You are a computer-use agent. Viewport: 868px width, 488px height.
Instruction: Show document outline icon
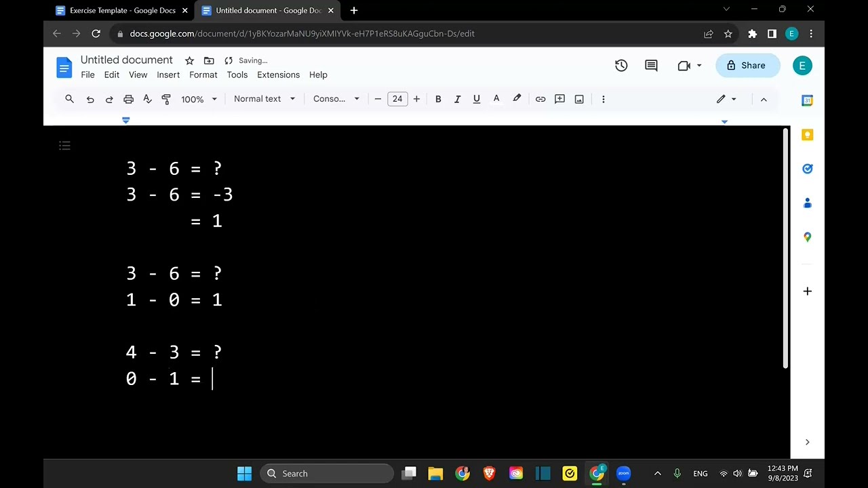point(64,146)
